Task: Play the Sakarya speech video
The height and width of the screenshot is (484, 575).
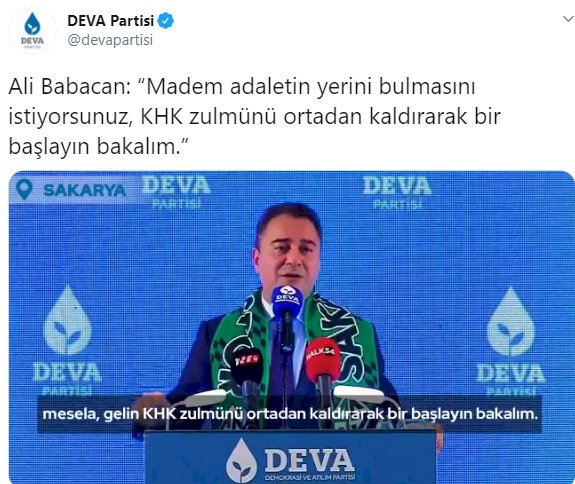Action: (x=292, y=327)
